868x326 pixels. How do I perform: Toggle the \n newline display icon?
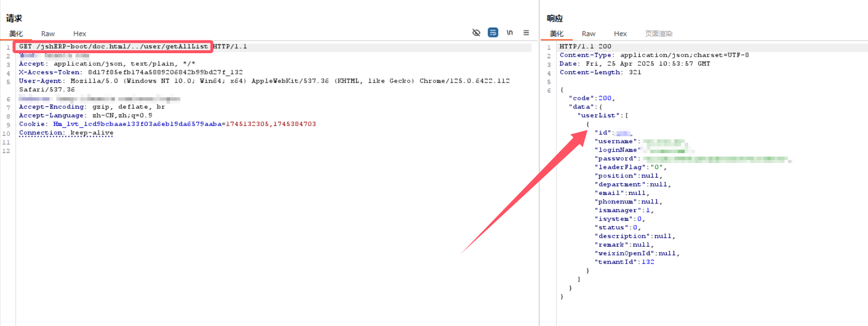(510, 33)
